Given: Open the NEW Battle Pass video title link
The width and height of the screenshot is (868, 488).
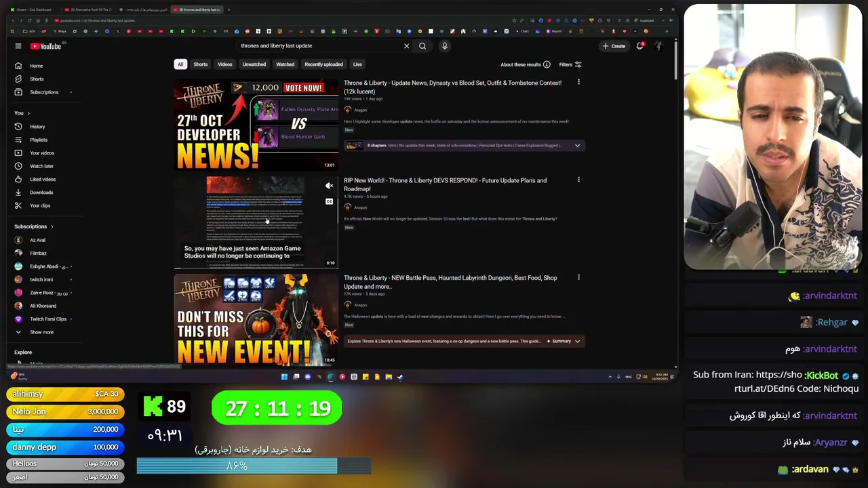Looking at the screenshot, I should 450,282.
